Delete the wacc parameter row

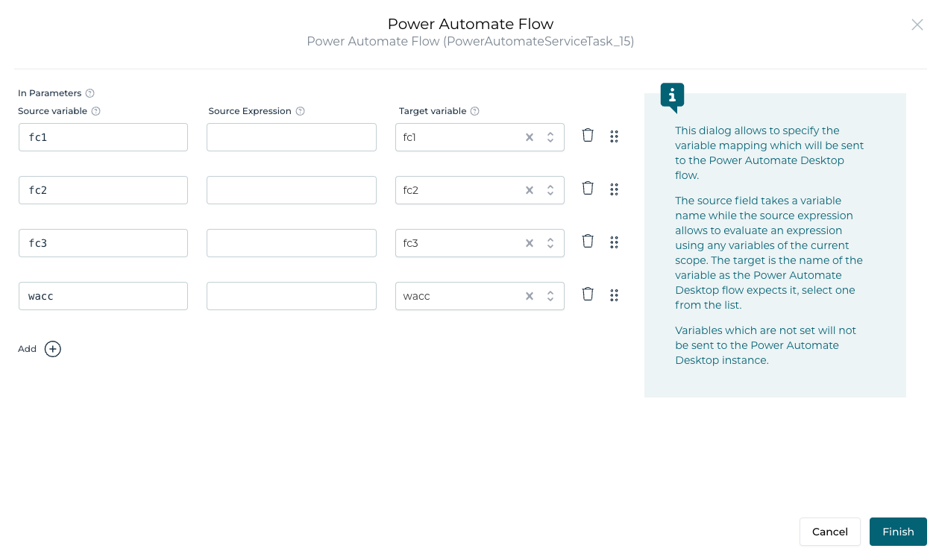(x=588, y=294)
